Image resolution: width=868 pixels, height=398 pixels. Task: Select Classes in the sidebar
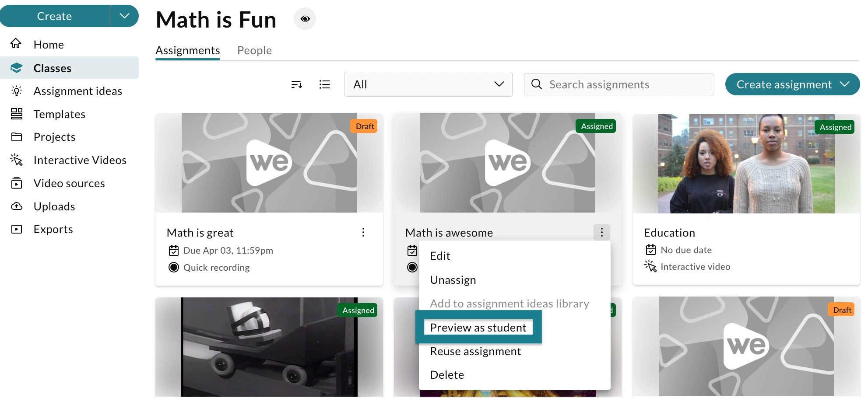pyautogui.click(x=69, y=68)
